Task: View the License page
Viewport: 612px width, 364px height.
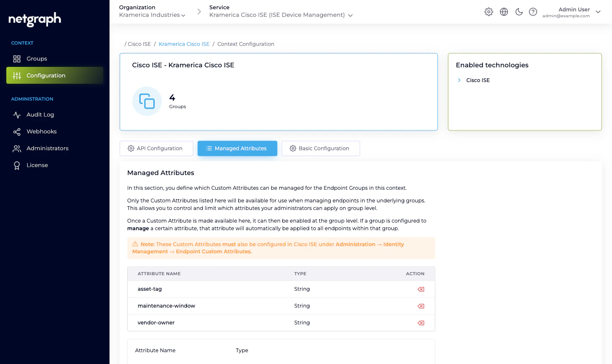Action: (x=37, y=165)
